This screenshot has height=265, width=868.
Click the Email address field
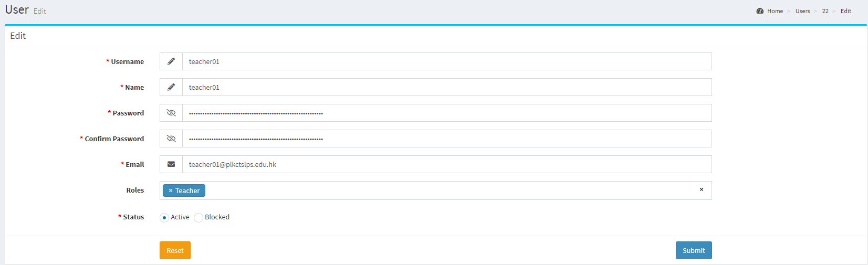(446, 164)
